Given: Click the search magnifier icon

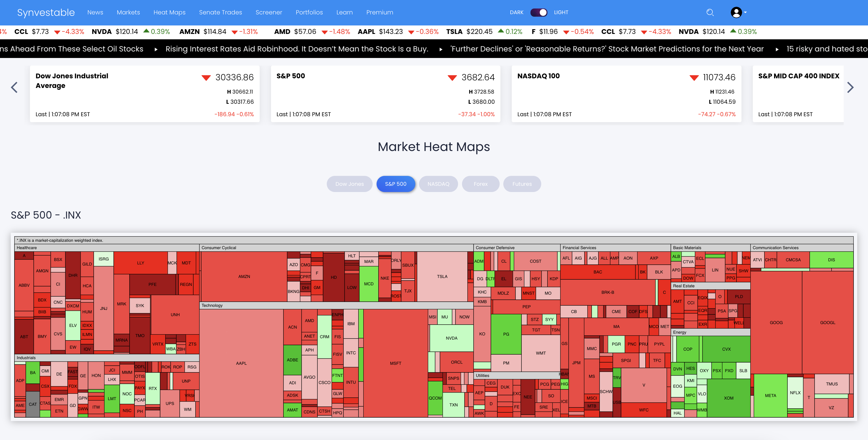Looking at the screenshot, I should (x=710, y=12).
